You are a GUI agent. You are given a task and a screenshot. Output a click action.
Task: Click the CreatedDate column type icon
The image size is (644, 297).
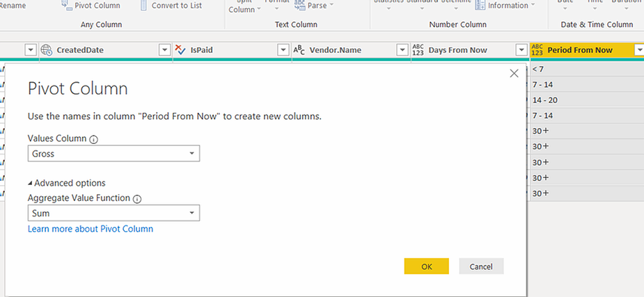pyautogui.click(x=47, y=50)
